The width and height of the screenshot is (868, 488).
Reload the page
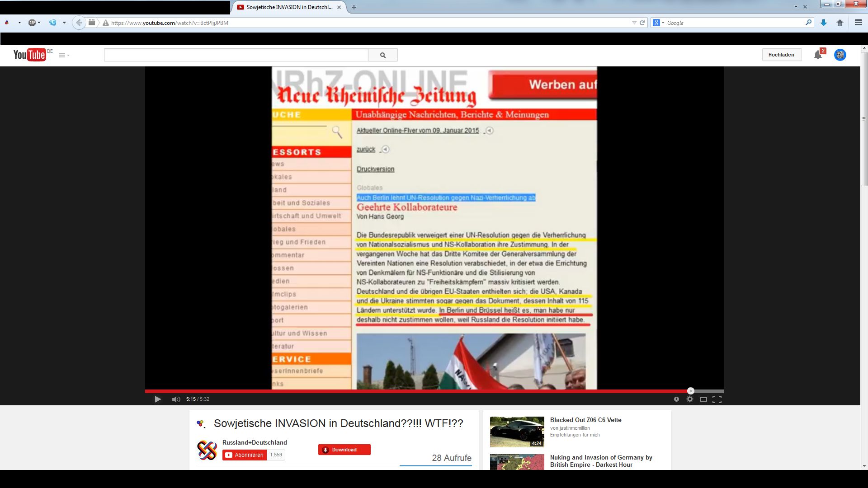click(x=642, y=23)
